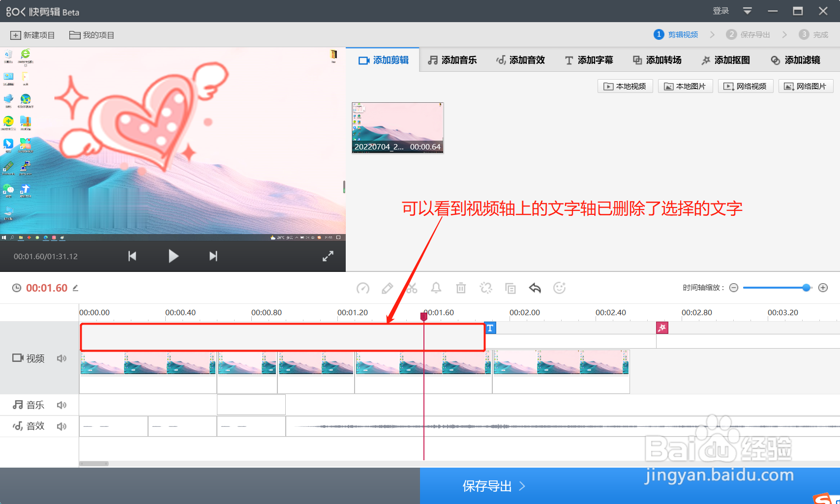
Task: Click step 3 完成
Action: [813, 34]
